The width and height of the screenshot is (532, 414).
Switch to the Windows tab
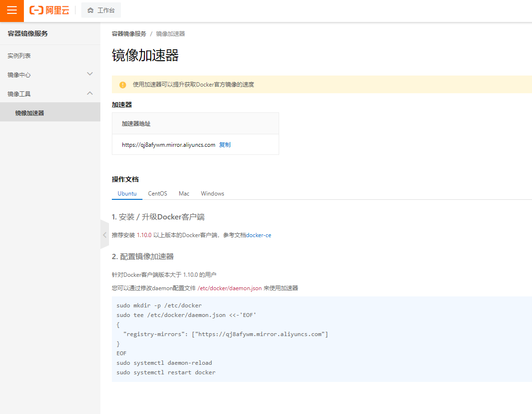pyautogui.click(x=212, y=194)
